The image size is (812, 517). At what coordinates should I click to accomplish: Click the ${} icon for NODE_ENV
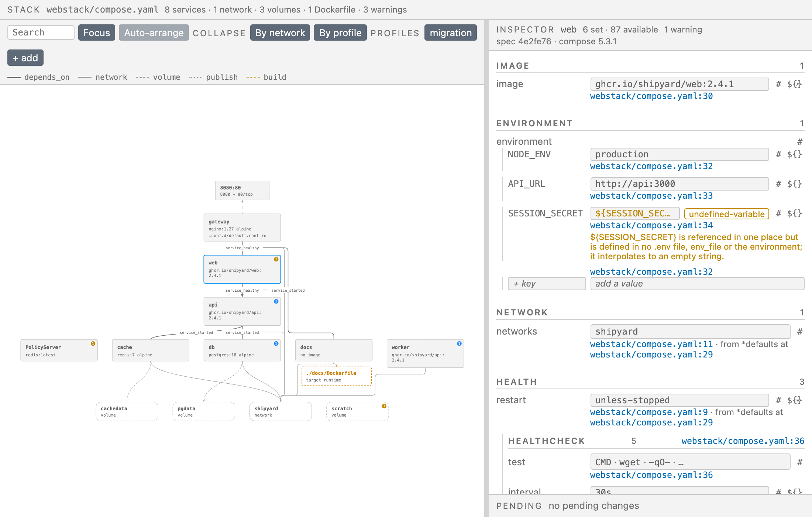[795, 154]
